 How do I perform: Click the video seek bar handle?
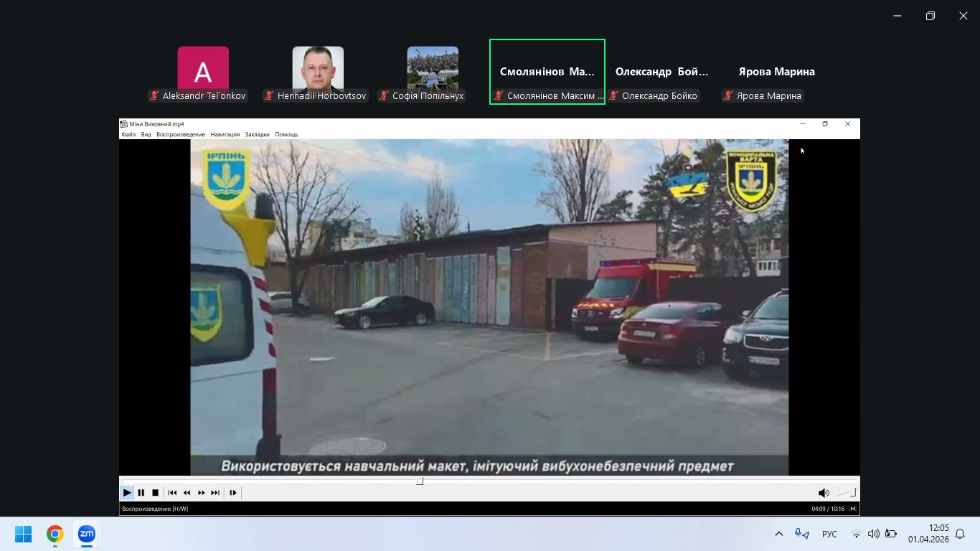pos(420,481)
